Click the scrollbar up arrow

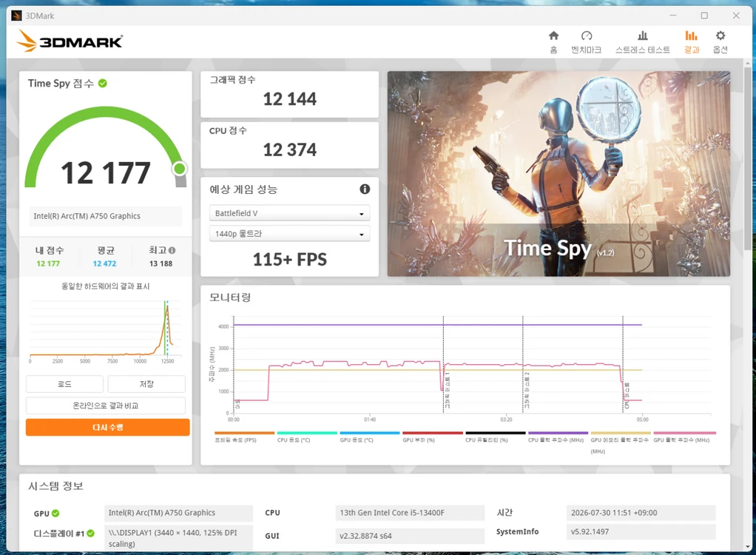747,63
